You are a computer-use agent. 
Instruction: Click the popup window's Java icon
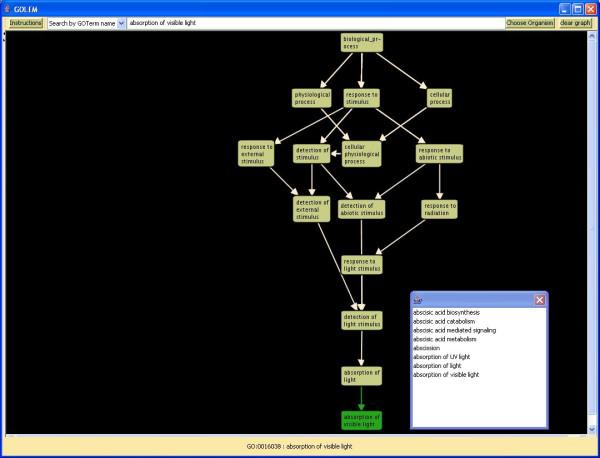[419, 299]
